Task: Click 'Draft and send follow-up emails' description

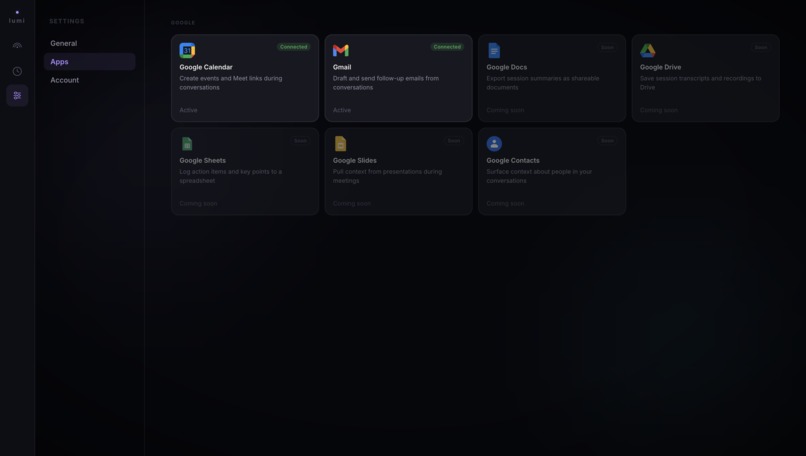Action: [386, 83]
